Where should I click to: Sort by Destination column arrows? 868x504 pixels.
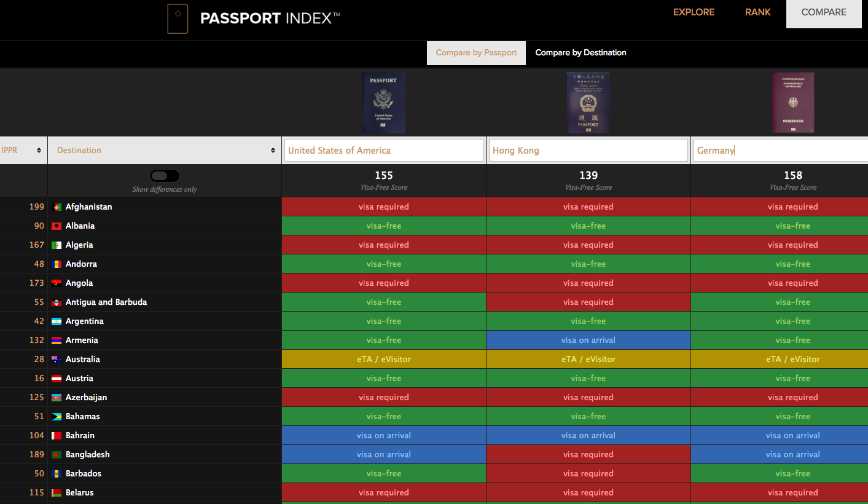273,151
